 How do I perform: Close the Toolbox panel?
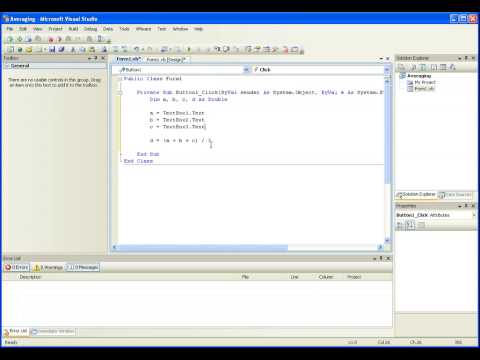[103, 58]
